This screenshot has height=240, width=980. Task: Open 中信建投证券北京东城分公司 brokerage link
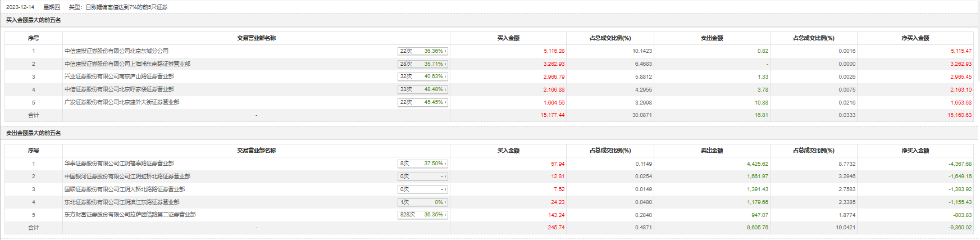pos(116,51)
